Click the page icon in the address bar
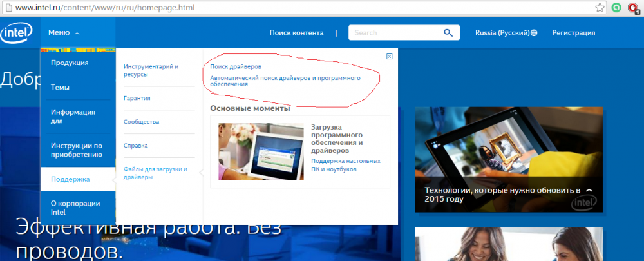644x261 pixels. (6, 8)
